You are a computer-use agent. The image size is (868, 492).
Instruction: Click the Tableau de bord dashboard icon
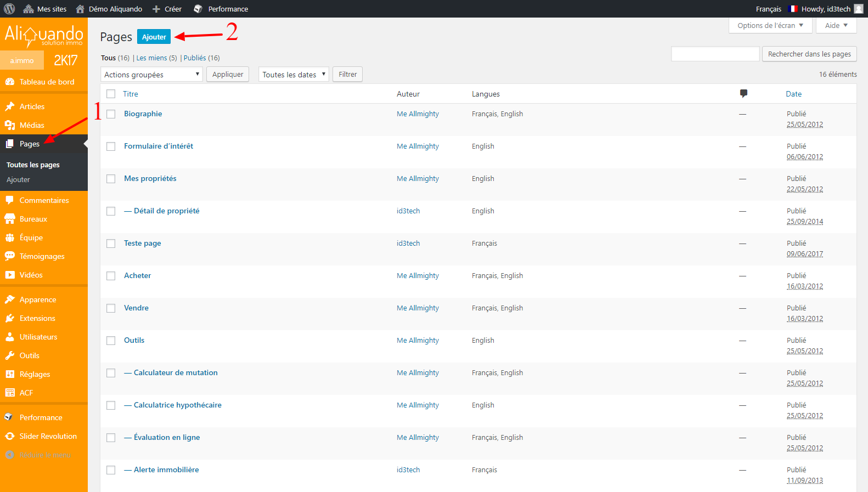click(10, 82)
